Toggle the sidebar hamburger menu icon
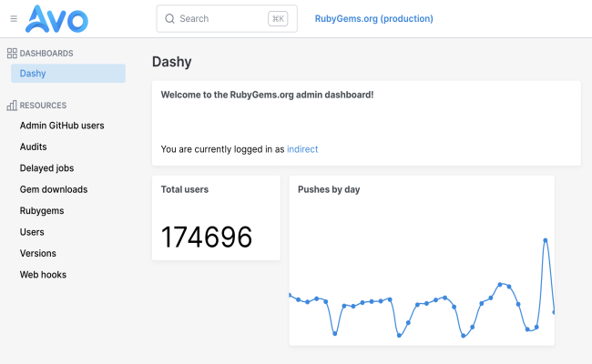This screenshot has width=592, height=364. point(14,18)
